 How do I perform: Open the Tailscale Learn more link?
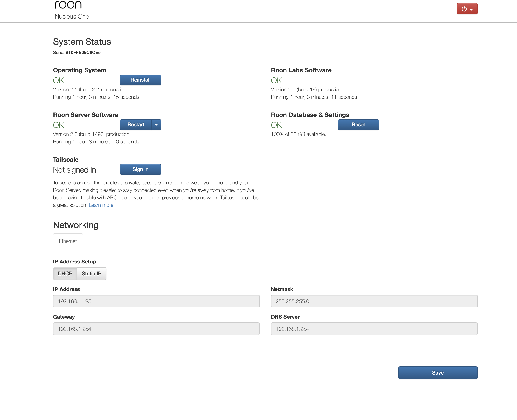(101, 205)
